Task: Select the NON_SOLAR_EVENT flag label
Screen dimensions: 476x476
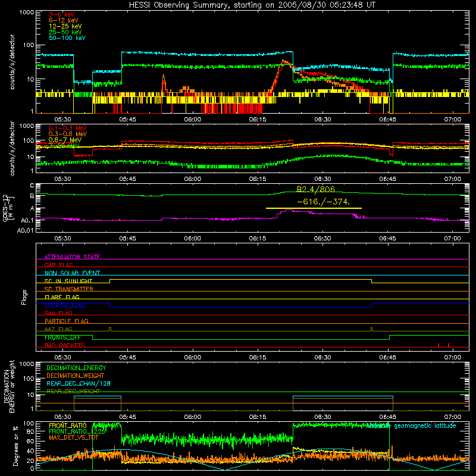Action: [72, 273]
